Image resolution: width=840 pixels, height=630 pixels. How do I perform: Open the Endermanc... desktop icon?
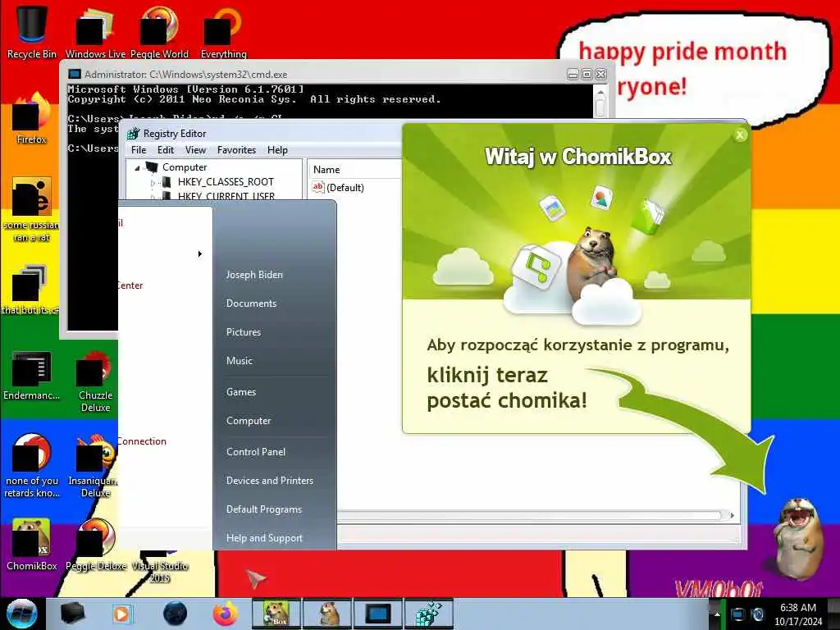click(x=32, y=375)
